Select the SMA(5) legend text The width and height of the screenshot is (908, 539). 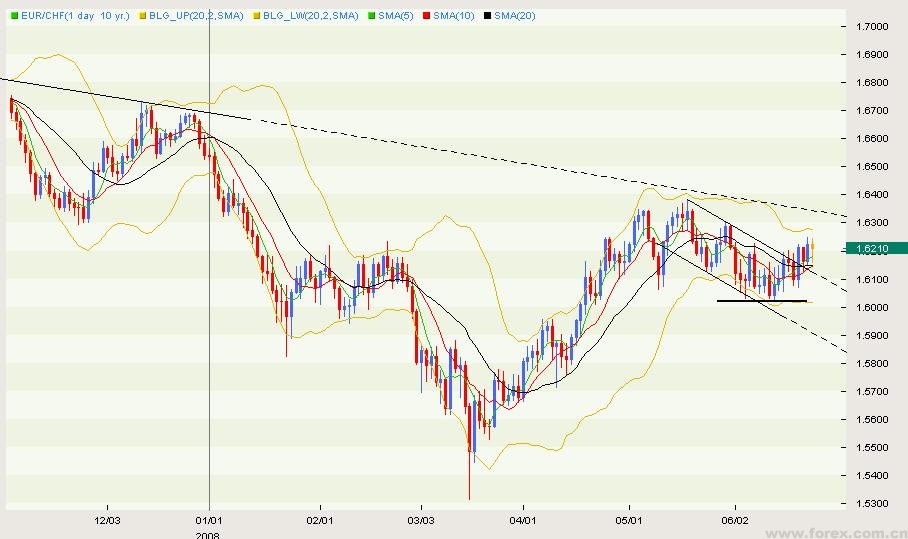(395, 16)
